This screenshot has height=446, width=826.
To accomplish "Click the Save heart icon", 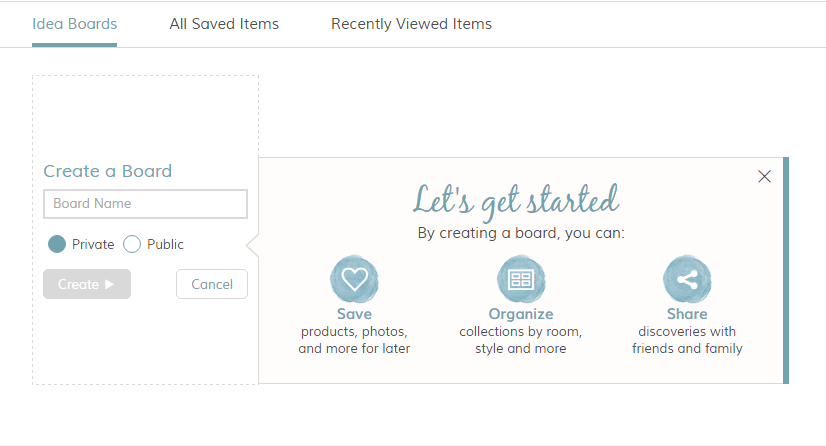I will click(354, 279).
